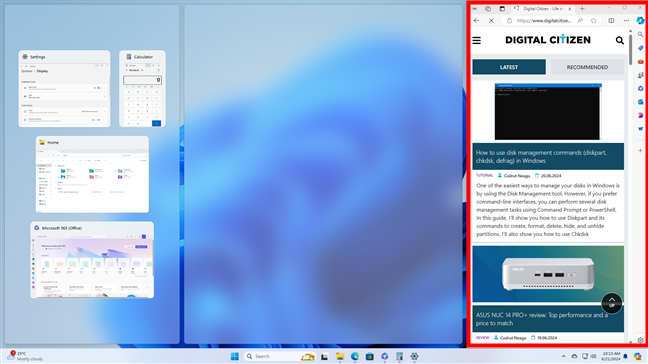Open the ASUS NUC 14 PRO+ review title

point(541,319)
